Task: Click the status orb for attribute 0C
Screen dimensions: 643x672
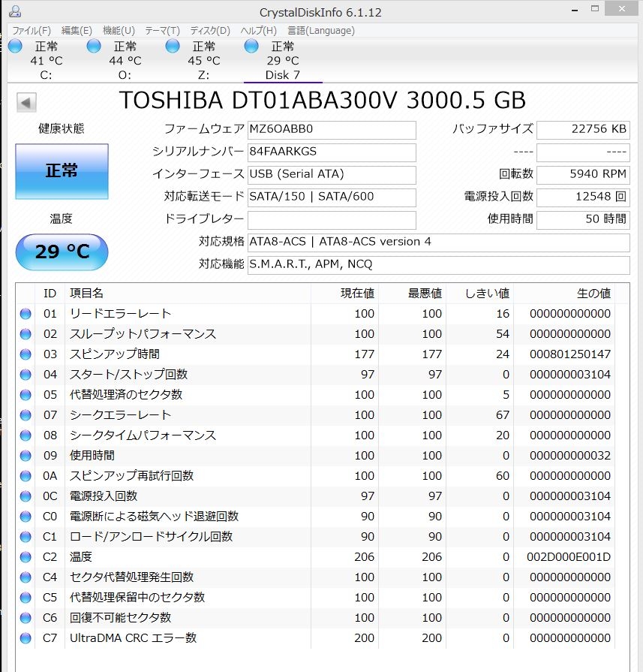Action: (26, 496)
